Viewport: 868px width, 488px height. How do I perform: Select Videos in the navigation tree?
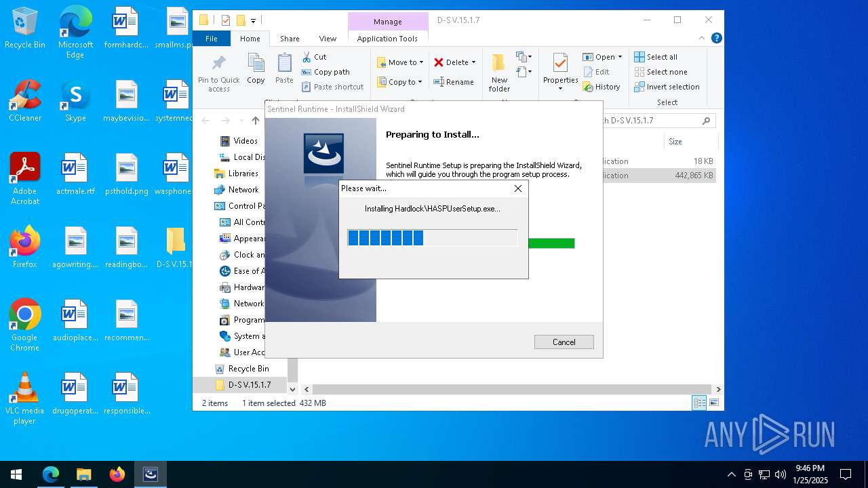[239, 141]
